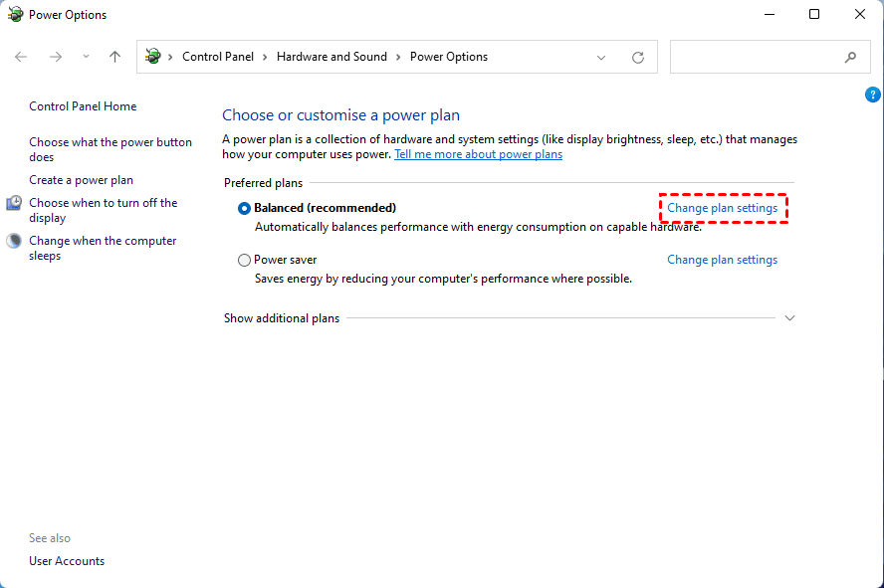Screen dimensions: 884x588
Task: Open help with the question mark icon
Action: point(873,95)
